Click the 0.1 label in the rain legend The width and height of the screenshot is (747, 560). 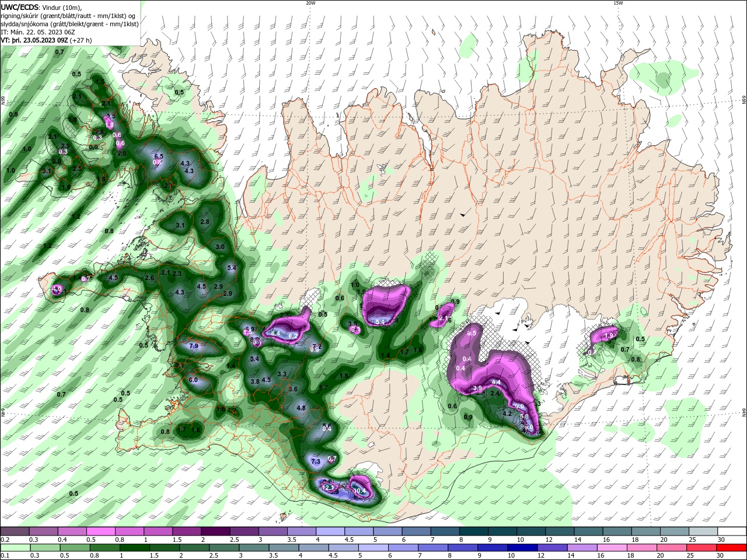coord(5,556)
